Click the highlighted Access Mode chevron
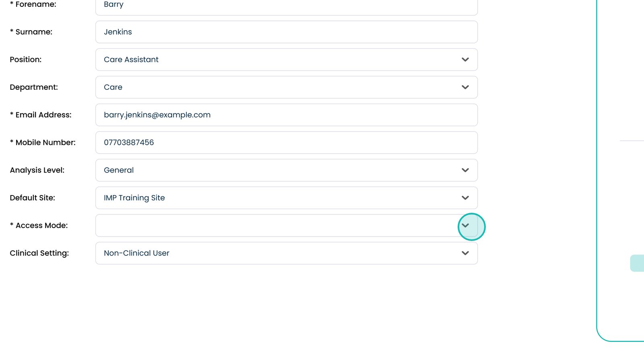Image resolution: width=644 pixels, height=362 pixels. [x=465, y=226]
